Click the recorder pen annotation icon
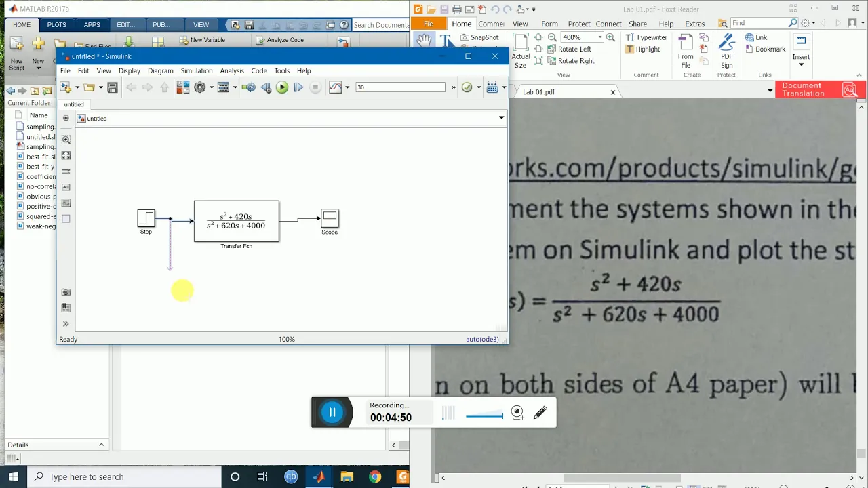 [x=540, y=413]
